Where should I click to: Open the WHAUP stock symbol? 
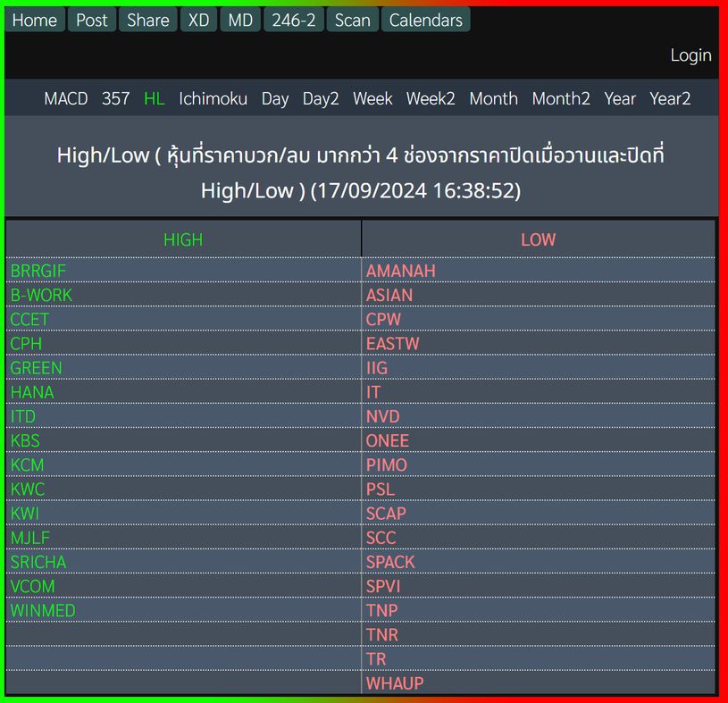[395, 683]
